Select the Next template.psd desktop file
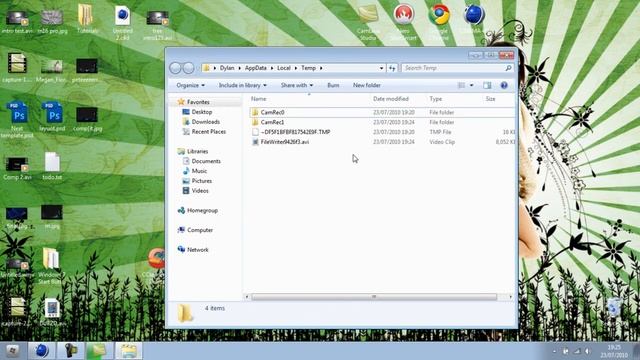Screen dimensions: 640x360 [17, 119]
